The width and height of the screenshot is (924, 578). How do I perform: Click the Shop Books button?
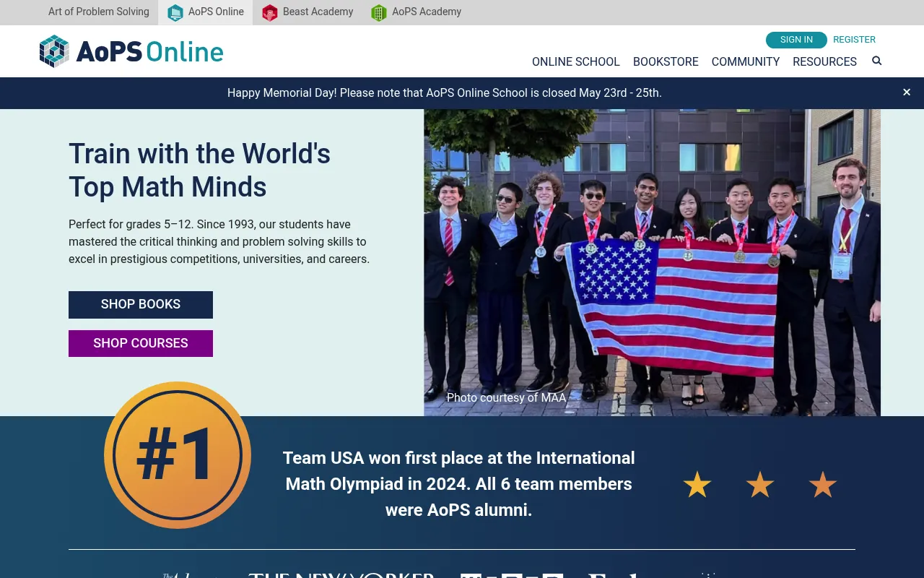(x=141, y=305)
